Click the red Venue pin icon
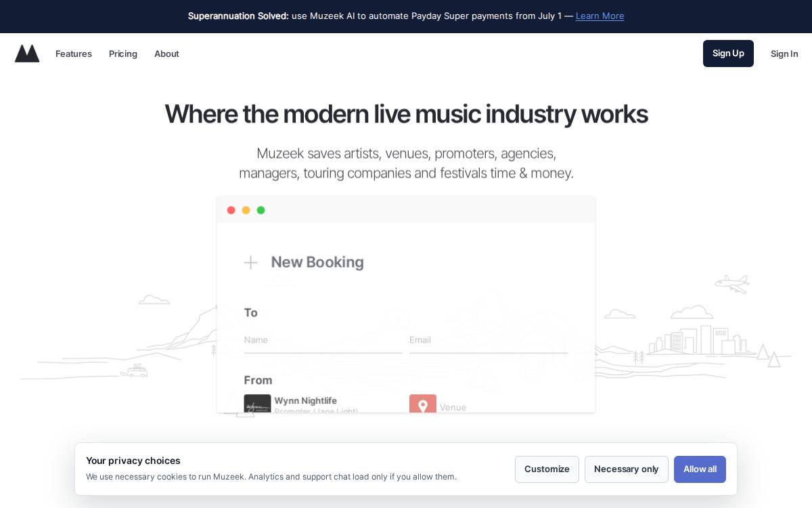The height and width of the screenshot is (508, 812). (423, 404)
